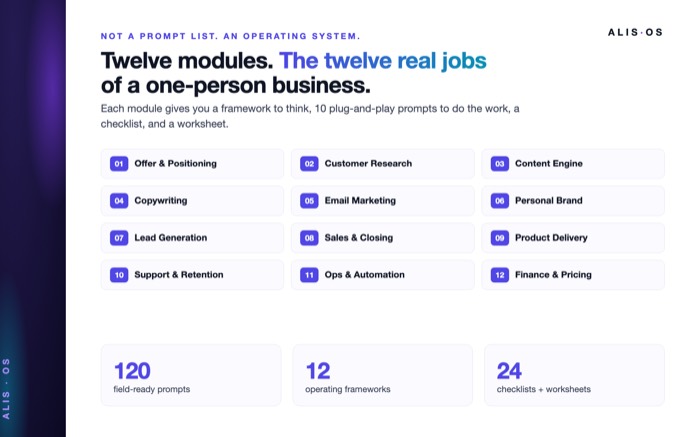This screenshot has width=700, height=437.
Task: Click the 24 checklists + worksheets card
Action: (x=574, y=375)
